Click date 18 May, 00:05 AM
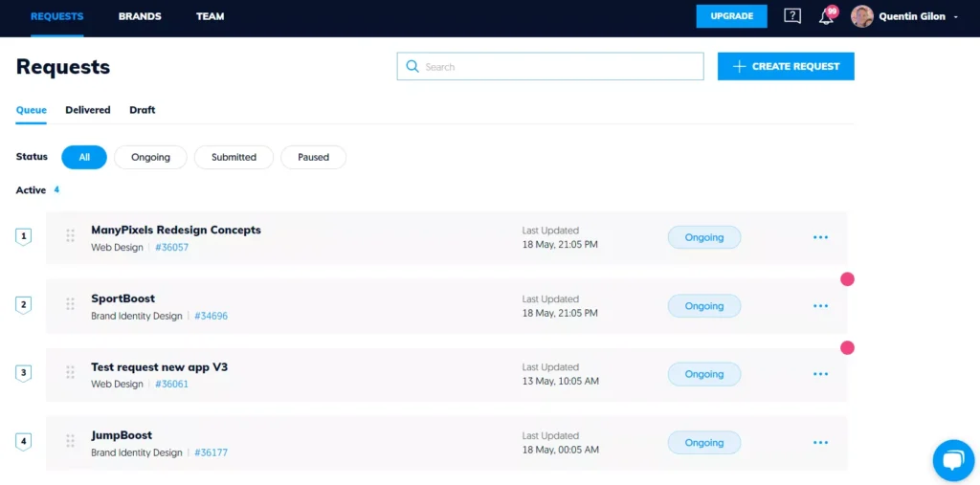This screenshot has width=980, height=485. pos(561,450)
